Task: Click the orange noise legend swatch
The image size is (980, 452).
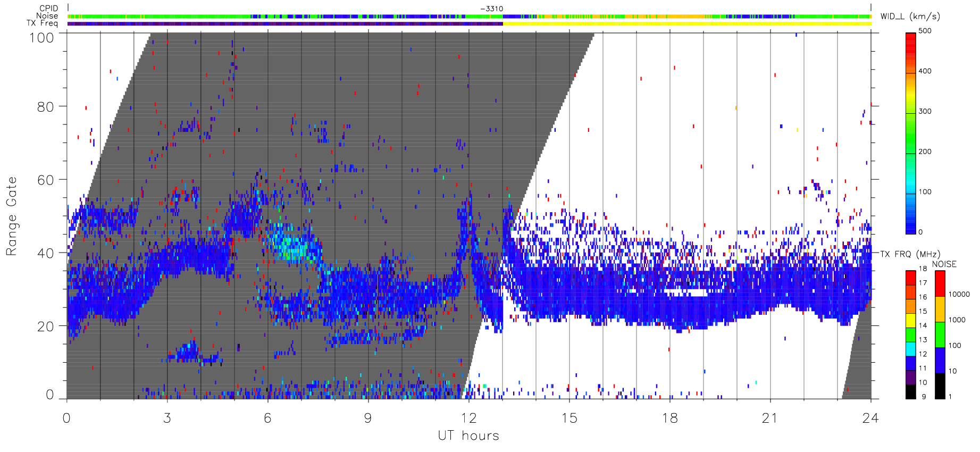Action: click(940, 309)
